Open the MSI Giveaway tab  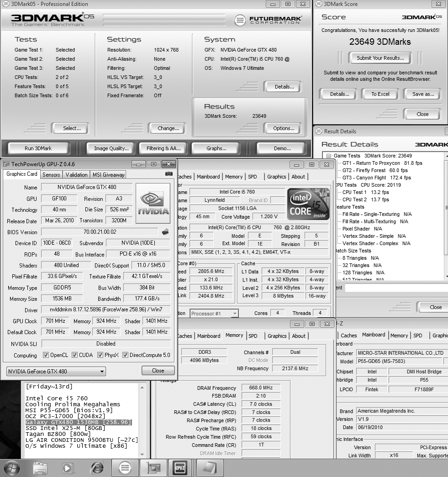108,175
